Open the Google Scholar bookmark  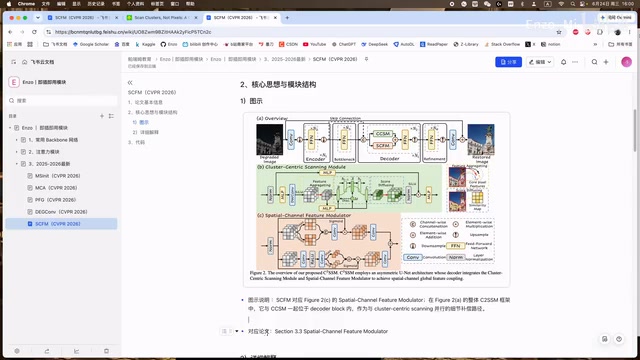(91, 44)
